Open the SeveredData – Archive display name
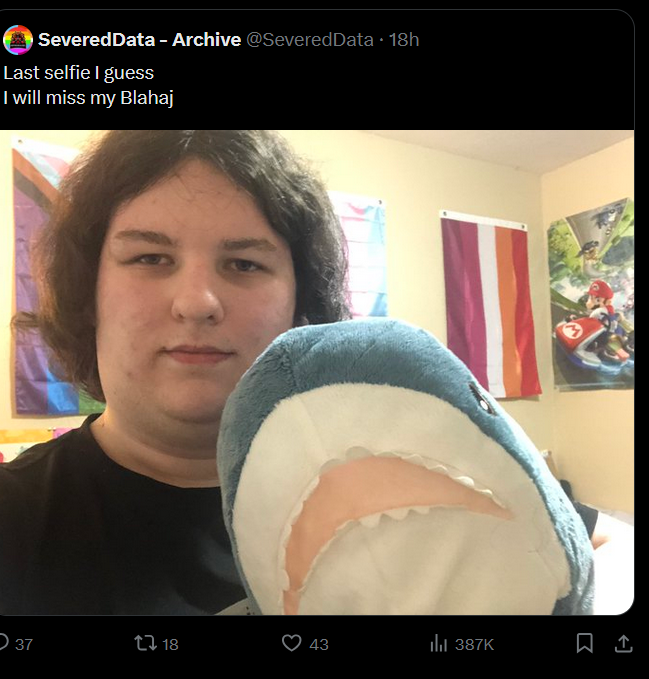Screen dimensions: 649x679 pyautogui.click(x=139, y=40)
